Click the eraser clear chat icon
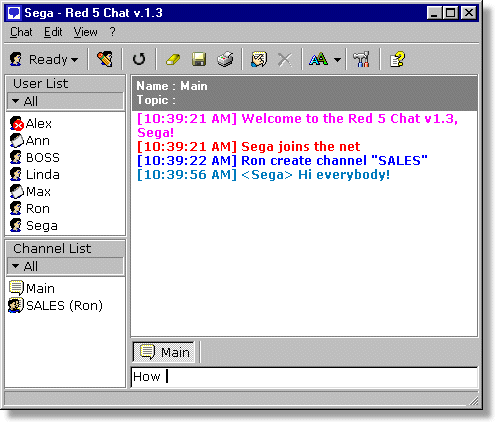Screen dimensions: 495x422 [x=173, y=60]
